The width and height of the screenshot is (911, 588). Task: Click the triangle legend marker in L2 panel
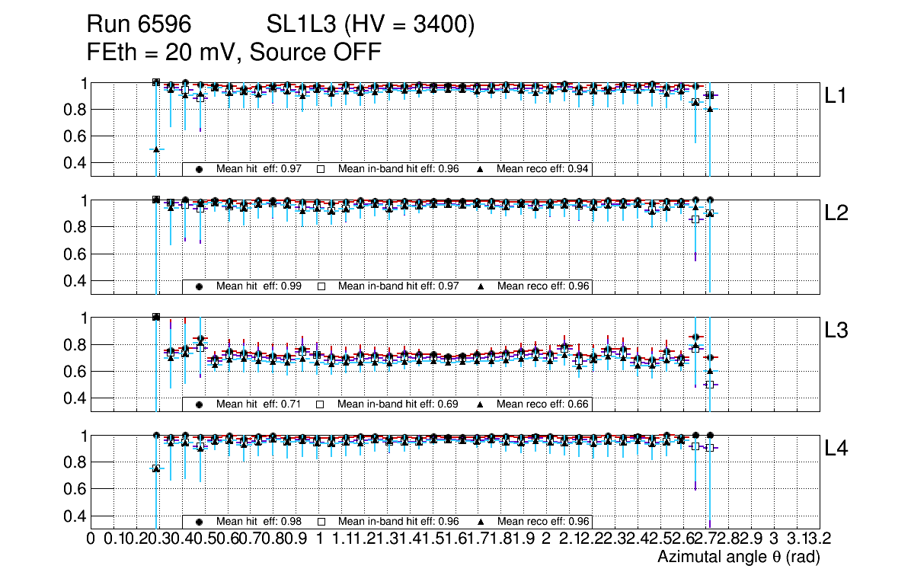click(481, 286)
